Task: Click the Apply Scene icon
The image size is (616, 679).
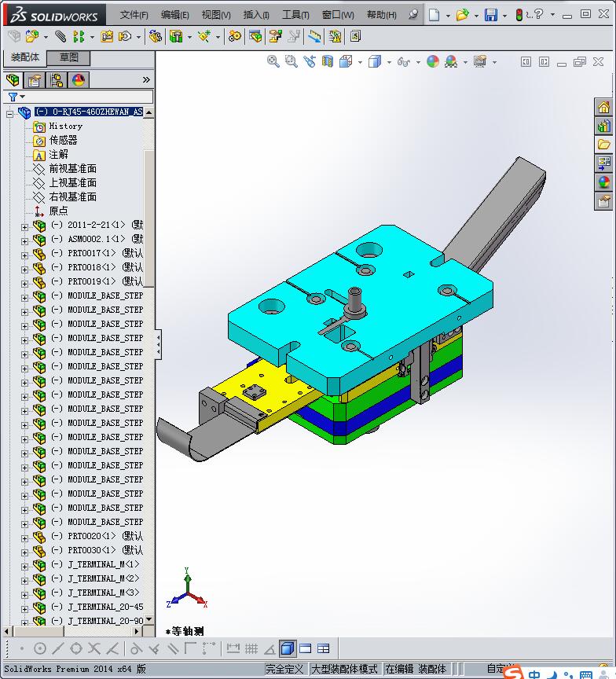Action: [451, 61]
